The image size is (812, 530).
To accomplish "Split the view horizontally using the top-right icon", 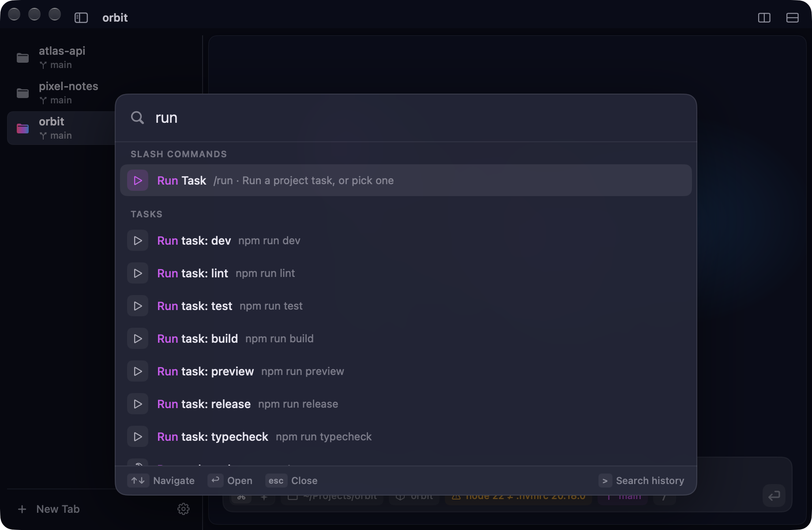I will [x=793, y=18].
